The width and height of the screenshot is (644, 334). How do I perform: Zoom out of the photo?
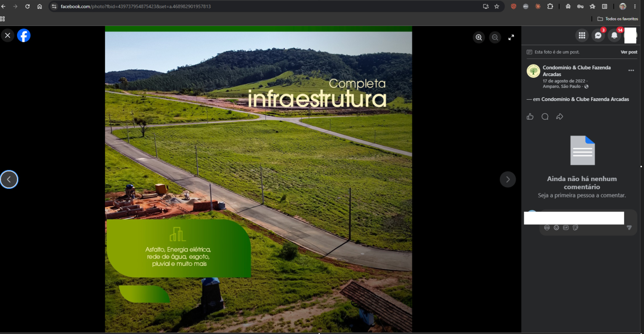tap(495, 37)
